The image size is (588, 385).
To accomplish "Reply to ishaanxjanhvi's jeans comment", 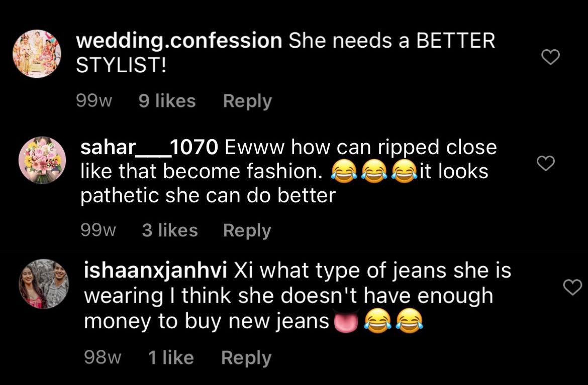I will (x=246, y=358).
